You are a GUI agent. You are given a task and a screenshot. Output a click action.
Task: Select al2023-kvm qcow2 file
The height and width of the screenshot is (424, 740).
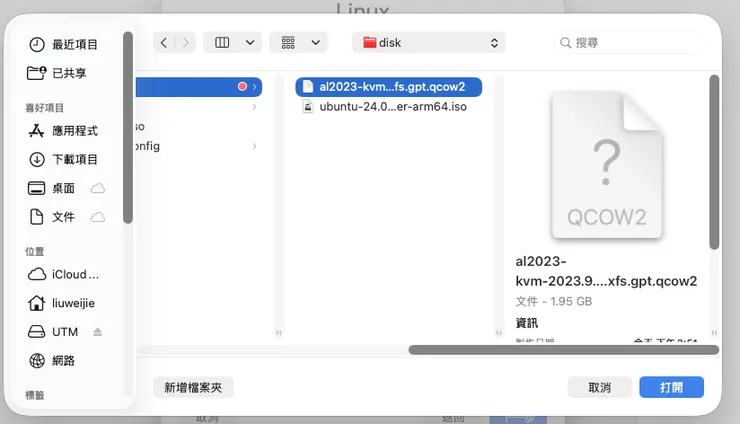click(x=389, y=87)
